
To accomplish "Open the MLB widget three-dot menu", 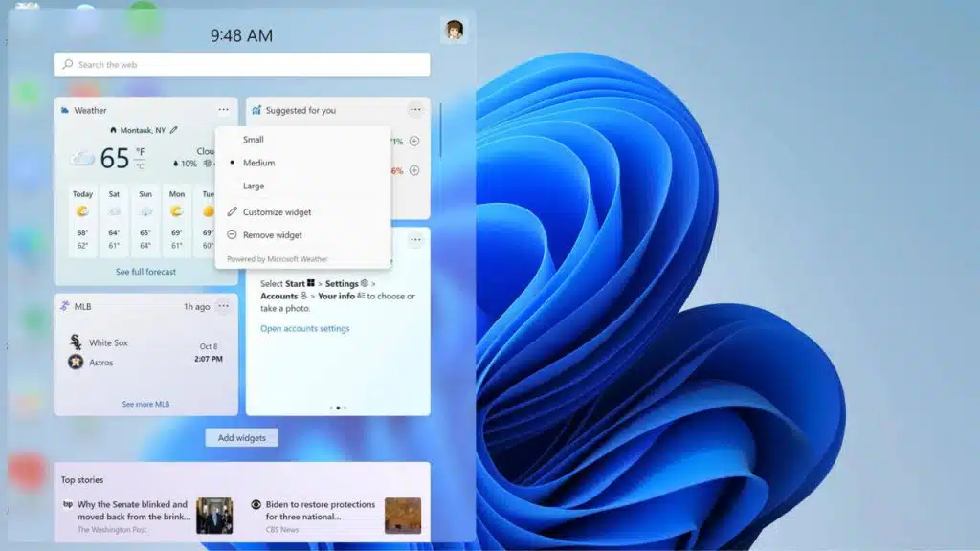I will pos(223,306).
